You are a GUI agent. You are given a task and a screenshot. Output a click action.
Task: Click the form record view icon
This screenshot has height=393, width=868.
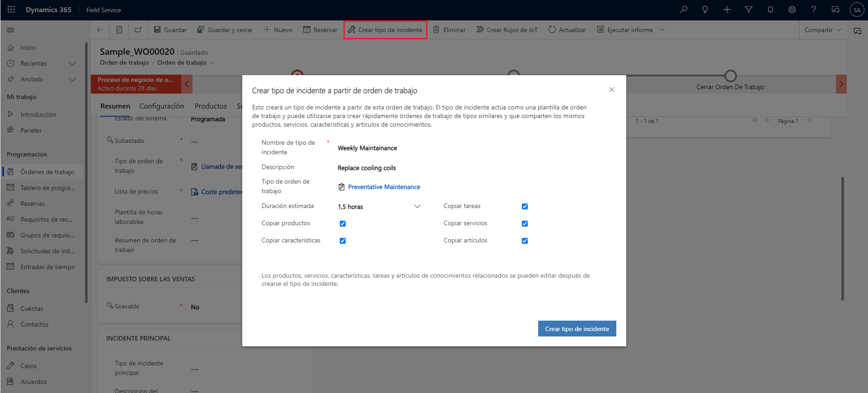click(x=119, y=30)
